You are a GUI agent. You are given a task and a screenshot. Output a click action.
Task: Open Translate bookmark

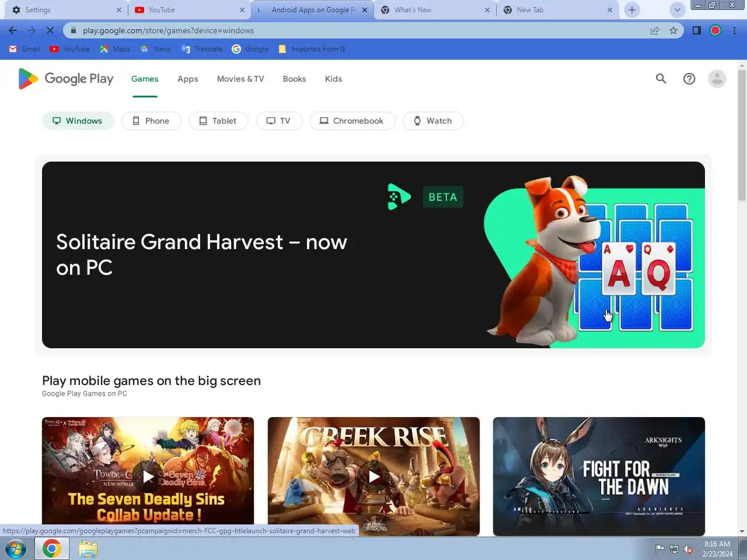[202, 49]
